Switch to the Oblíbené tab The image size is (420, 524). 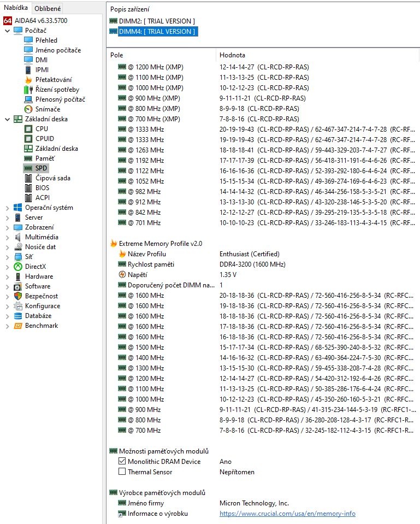coord(48,8)
